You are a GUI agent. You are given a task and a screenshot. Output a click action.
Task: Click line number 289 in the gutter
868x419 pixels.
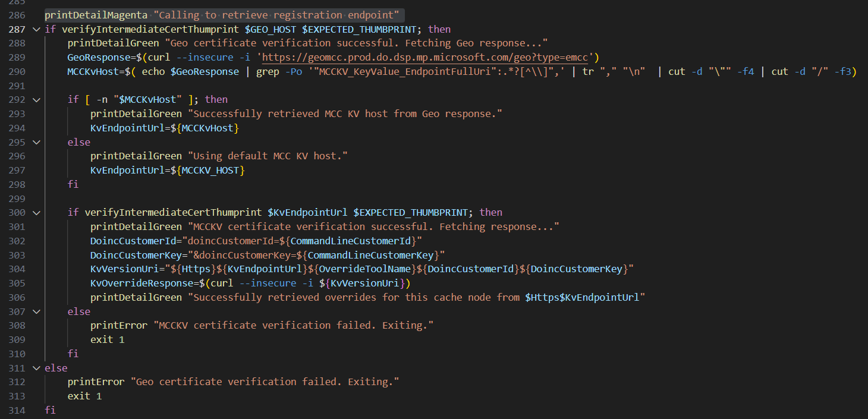pyautogui.click(x=17, y=57)
